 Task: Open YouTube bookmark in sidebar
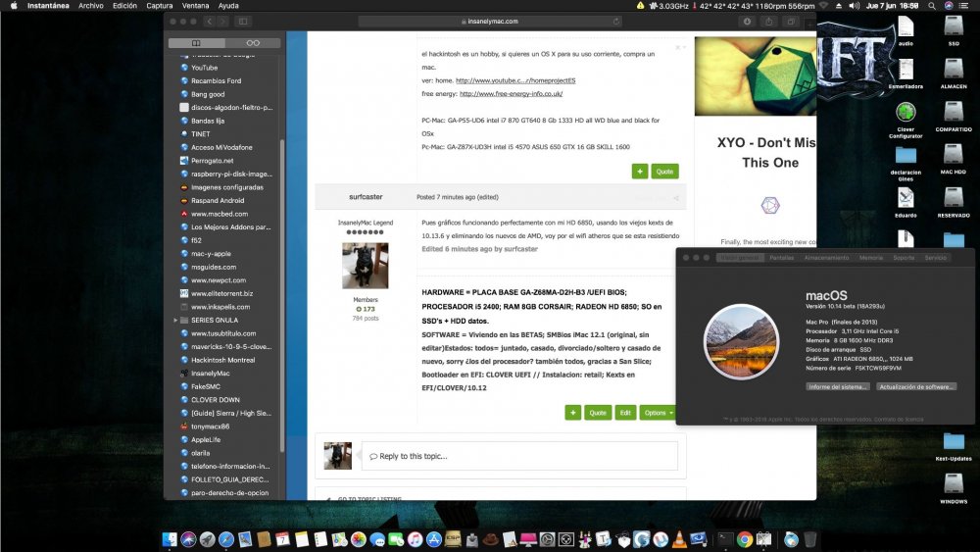pos(205,68)
